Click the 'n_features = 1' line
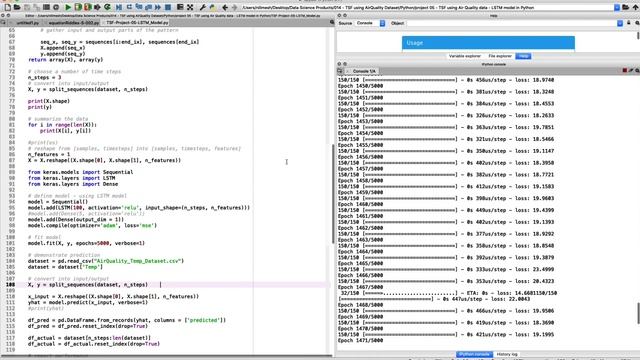The height and width of the screenshot is (360, 640). pyautogui.click(x=49, y=154)
